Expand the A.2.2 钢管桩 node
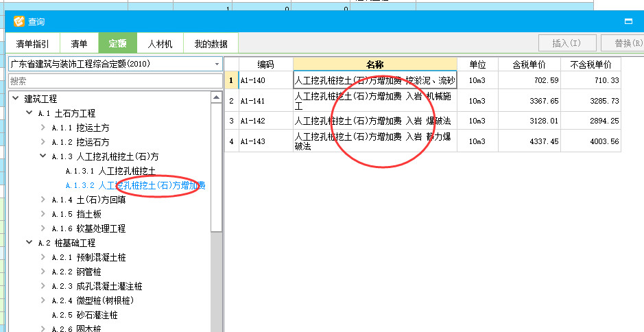 click(x=43, y=272)
